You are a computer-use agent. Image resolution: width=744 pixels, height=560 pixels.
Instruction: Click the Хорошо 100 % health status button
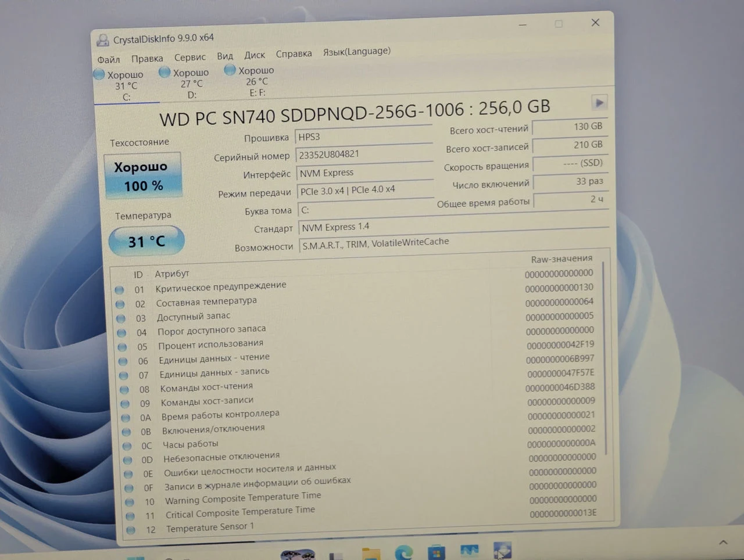(143, 176)
